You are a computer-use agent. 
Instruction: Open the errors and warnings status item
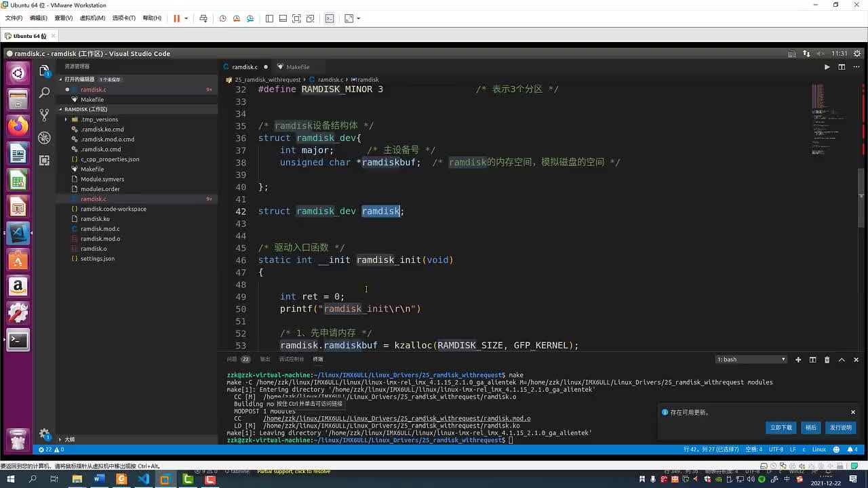pos(52,449)
